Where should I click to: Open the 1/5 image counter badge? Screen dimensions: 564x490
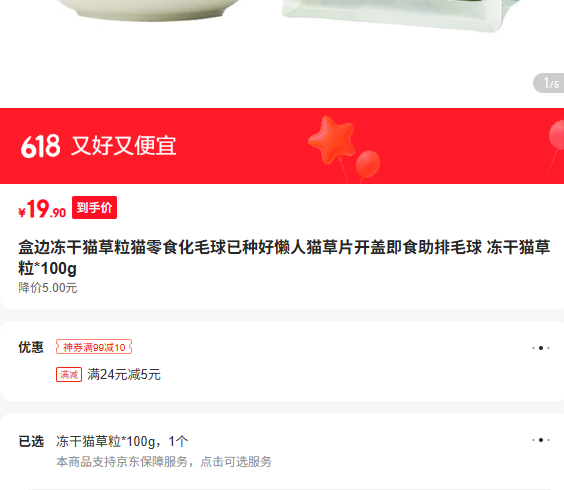549,83
